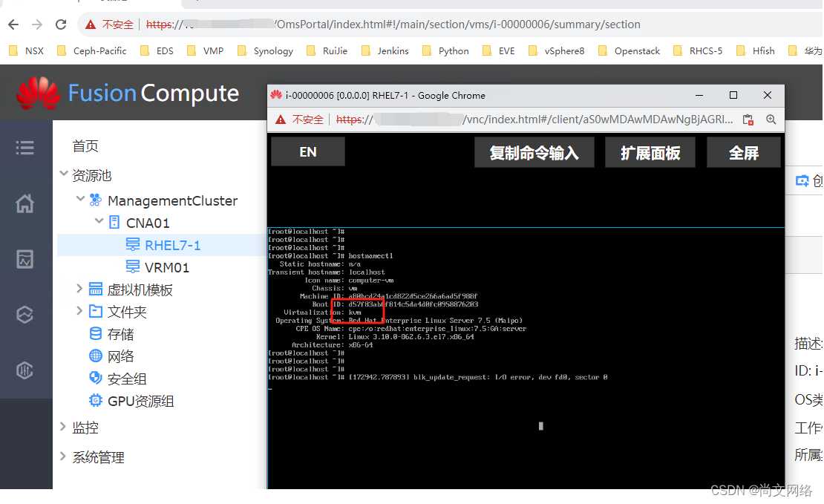Viewport: 824px width, 504px height.
Task: Switch VNC keyboard language via EN button
Action: pyautogui.click(x=308, y=152)
